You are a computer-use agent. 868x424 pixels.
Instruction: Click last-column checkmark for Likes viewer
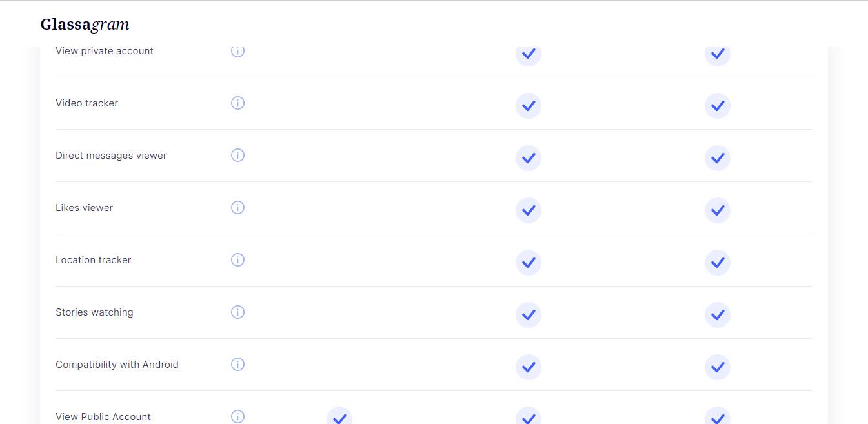(718, 210)
